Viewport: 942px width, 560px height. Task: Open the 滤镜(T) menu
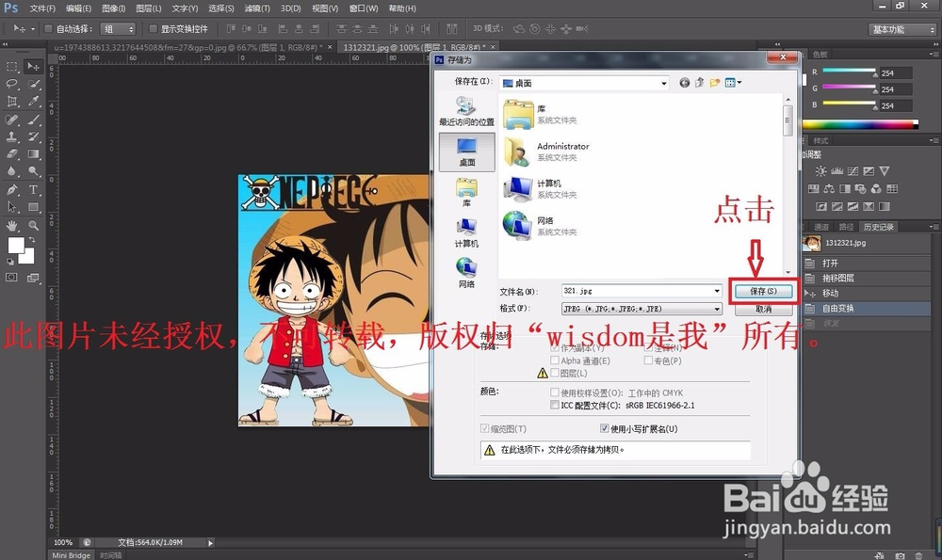tap(256, 8)
